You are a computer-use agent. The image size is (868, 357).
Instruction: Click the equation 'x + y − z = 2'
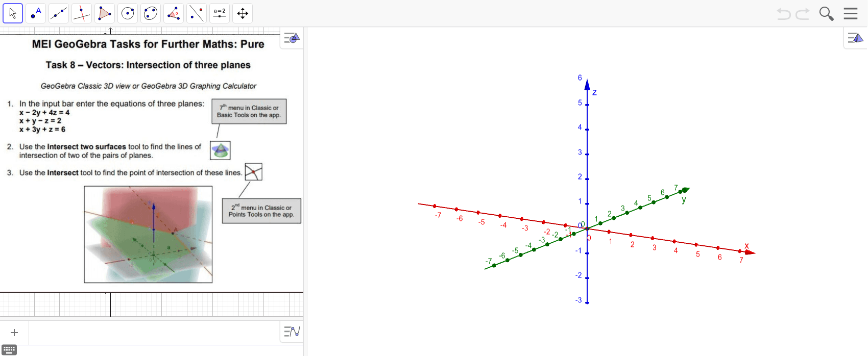(x=40, y=121)
